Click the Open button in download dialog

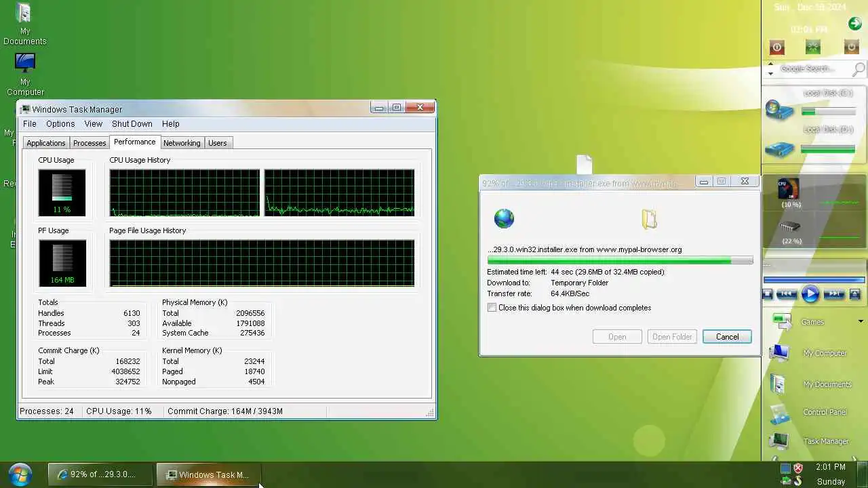617,337
